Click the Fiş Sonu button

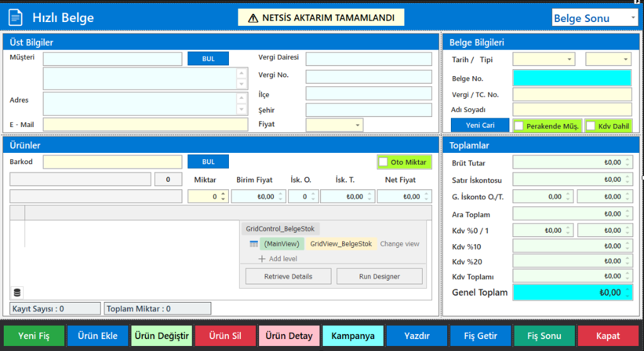(x=544, y=336)
